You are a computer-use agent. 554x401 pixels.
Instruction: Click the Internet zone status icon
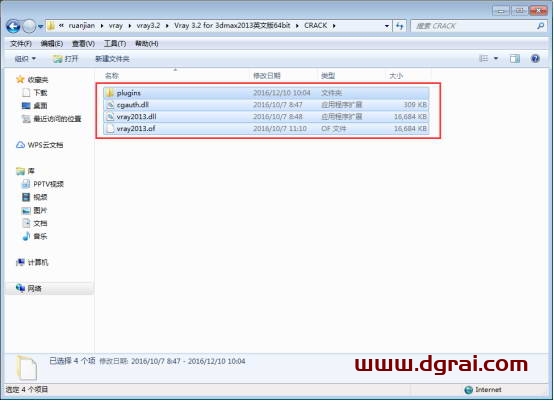point(468,390)
